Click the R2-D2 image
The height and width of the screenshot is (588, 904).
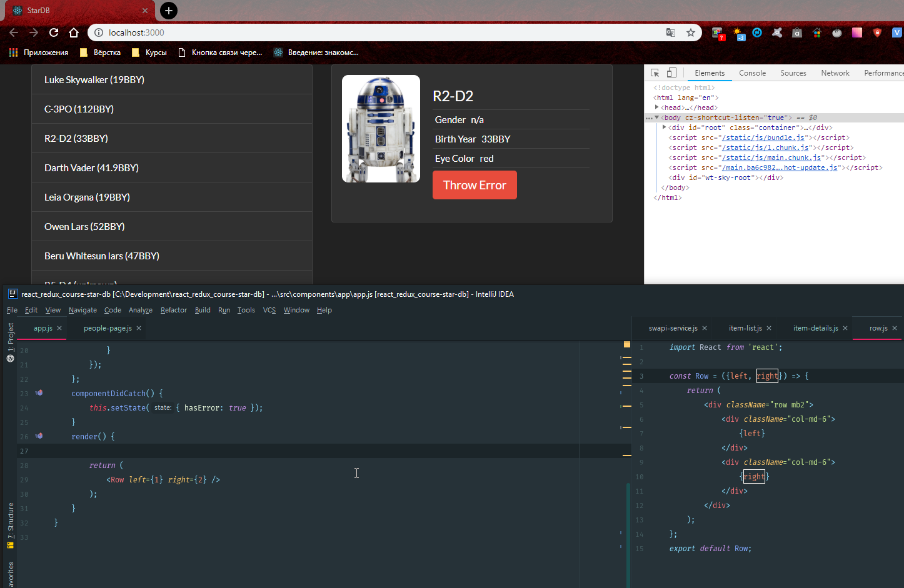(381, 129)
